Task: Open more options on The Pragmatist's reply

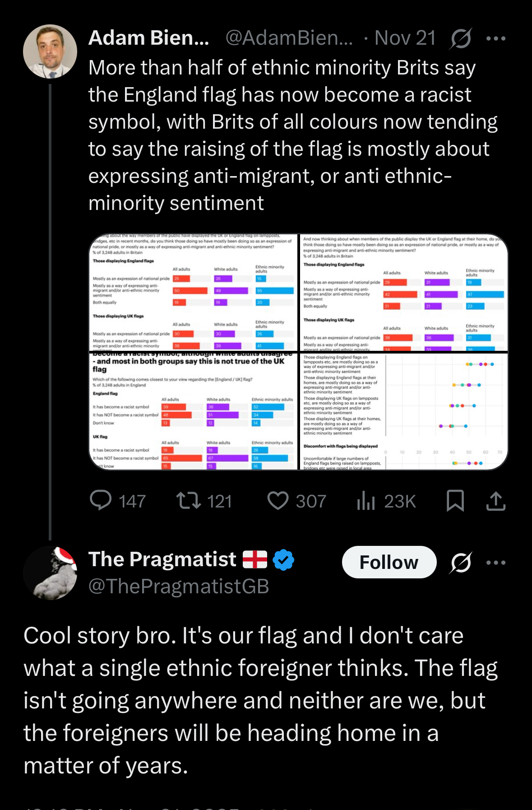Action: pos(496,563)
